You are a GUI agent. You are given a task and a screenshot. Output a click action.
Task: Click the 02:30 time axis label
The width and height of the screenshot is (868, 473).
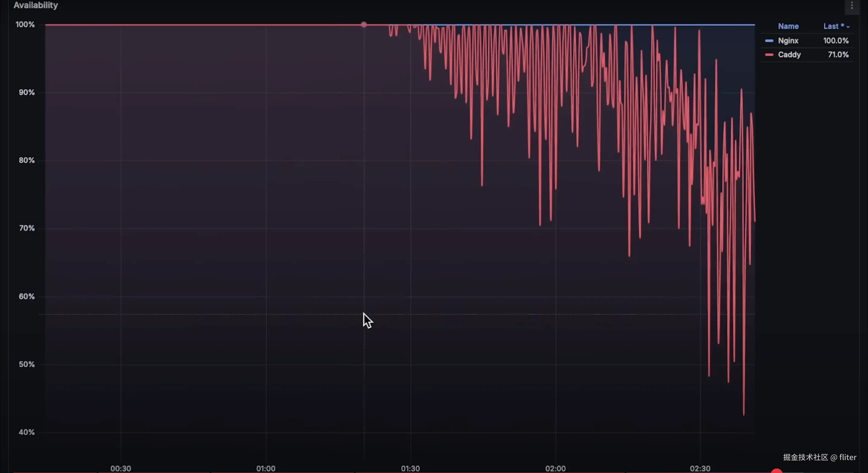(700, 468)
